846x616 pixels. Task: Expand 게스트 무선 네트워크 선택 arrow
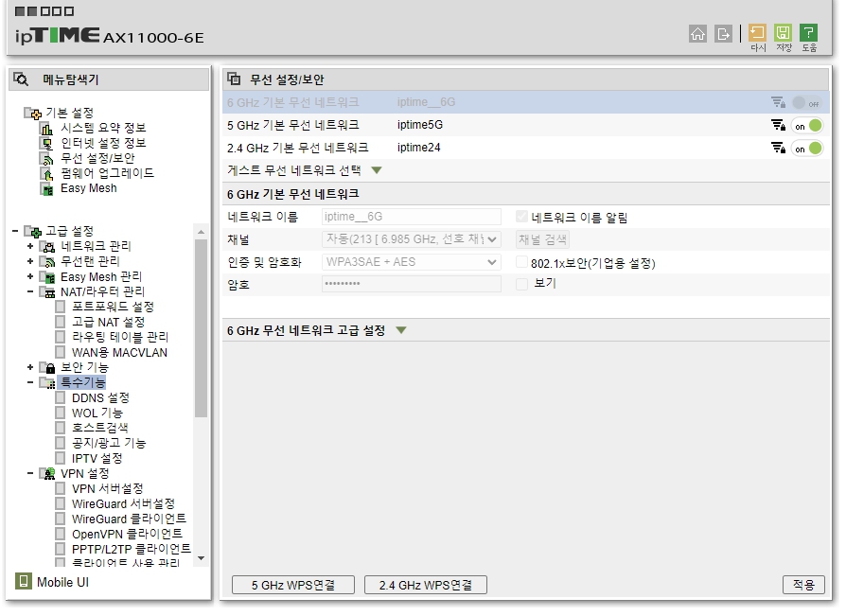coord(377,170)
